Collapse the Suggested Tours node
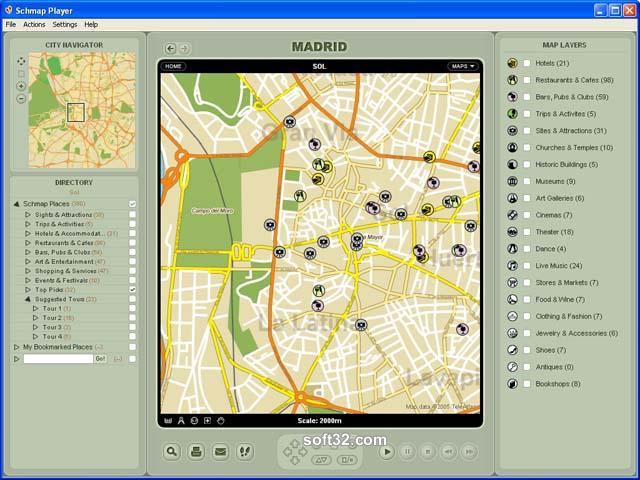 click(28, 299)
